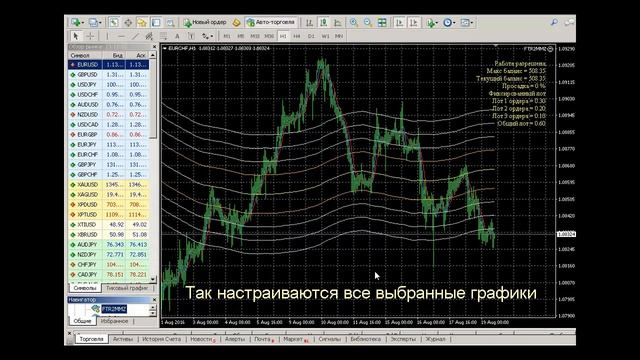The image size is (640, 360).
Task: Tile chart windows icon
Action: click(x=382, y=22)
